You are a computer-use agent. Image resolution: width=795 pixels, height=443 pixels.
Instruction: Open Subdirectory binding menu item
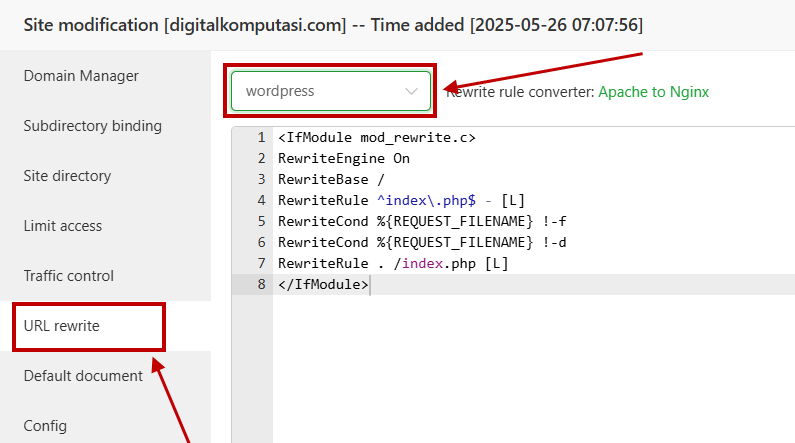(x=93, y=126)
